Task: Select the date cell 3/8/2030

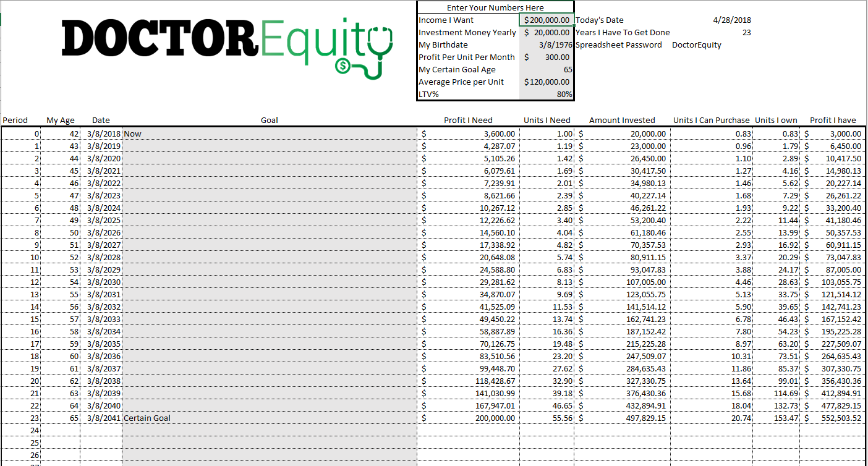Action: click(101, 282)
